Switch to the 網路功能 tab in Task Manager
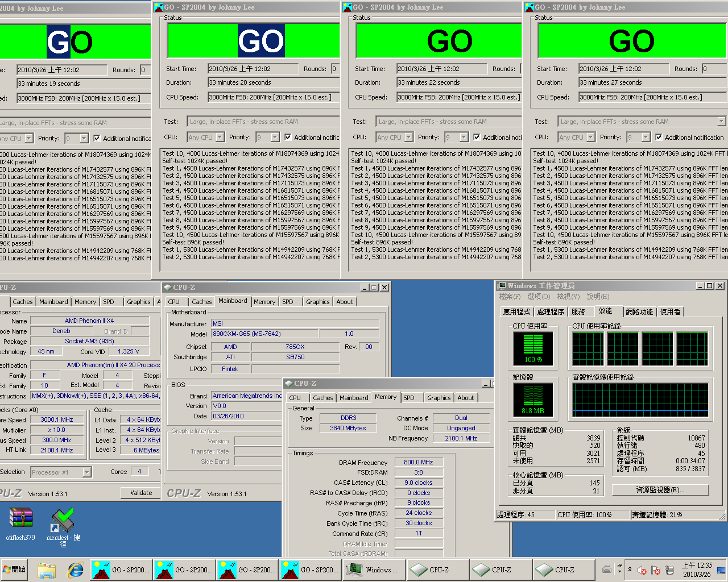Viewport: 728px width, 582px height. [639, 312]
